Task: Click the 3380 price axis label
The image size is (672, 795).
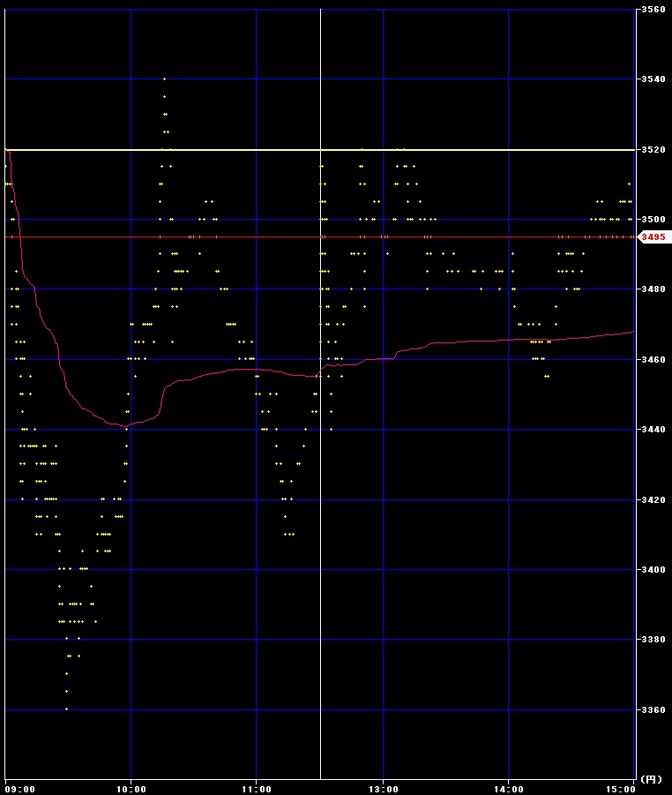Action: point(653,640)
